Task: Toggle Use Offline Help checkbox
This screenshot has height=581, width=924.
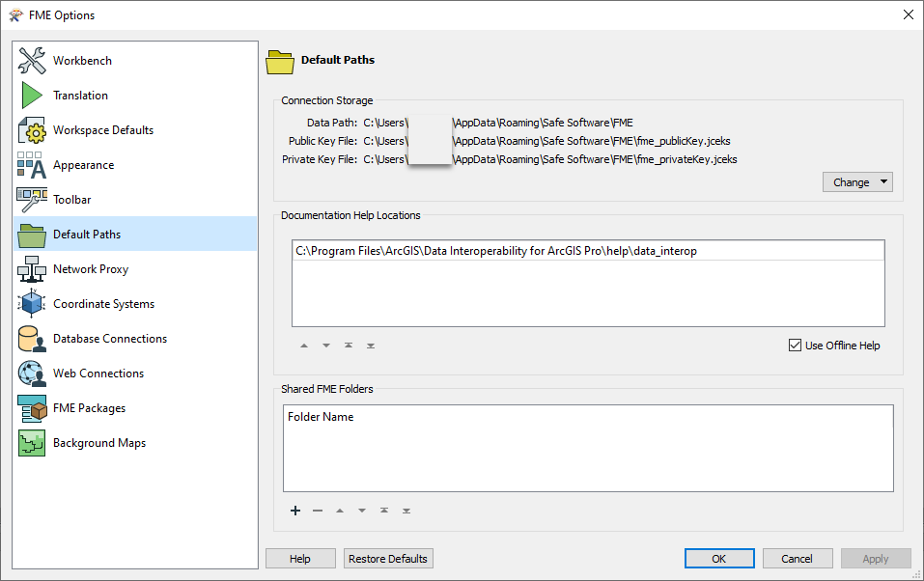Action: pyautogui.click(x=795, y=346)
